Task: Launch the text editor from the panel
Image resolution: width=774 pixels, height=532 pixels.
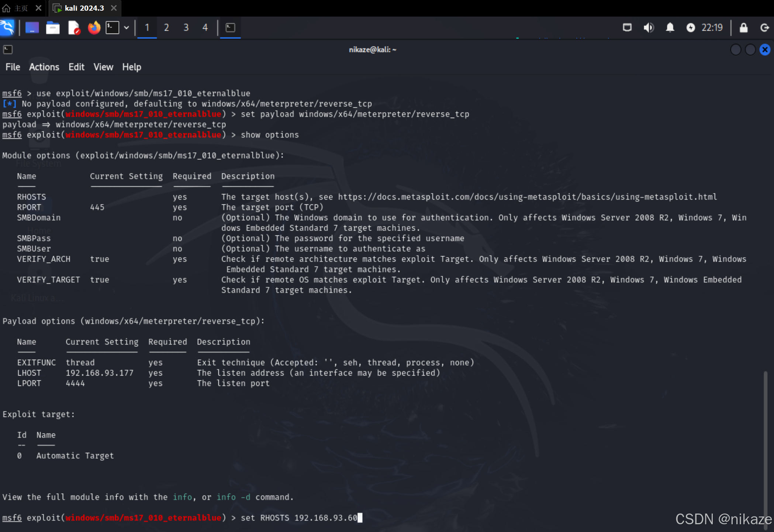Action: pyautogui.click(x=74, y=28)
